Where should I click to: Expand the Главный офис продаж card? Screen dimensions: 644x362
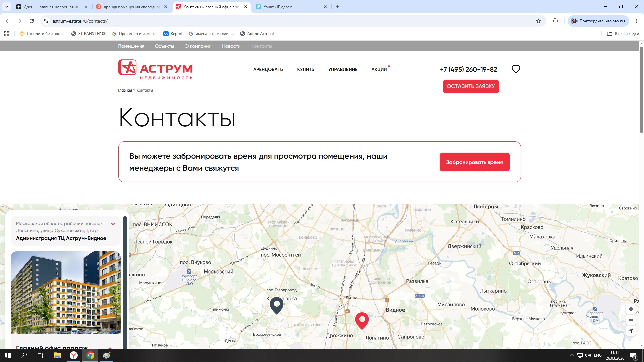click(110, 347)
